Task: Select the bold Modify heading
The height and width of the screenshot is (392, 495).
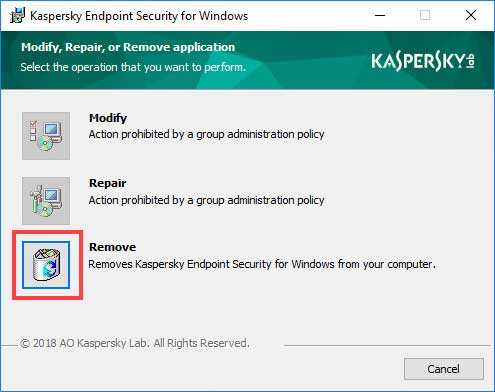Action: click(108, 118)
